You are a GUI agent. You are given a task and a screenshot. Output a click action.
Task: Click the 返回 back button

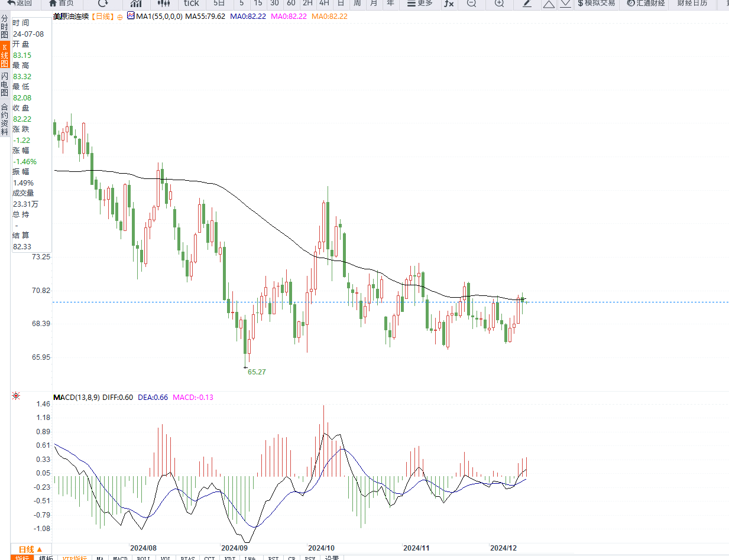pos(20,4)
